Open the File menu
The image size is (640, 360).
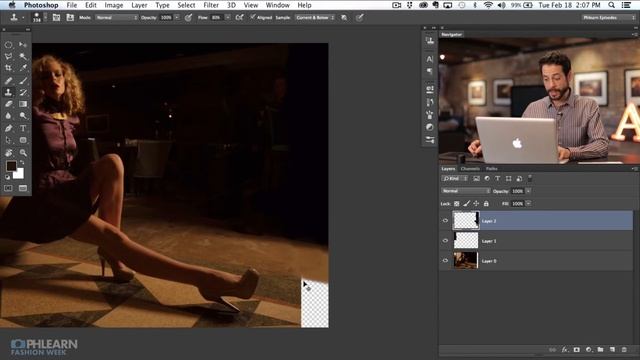72,5
